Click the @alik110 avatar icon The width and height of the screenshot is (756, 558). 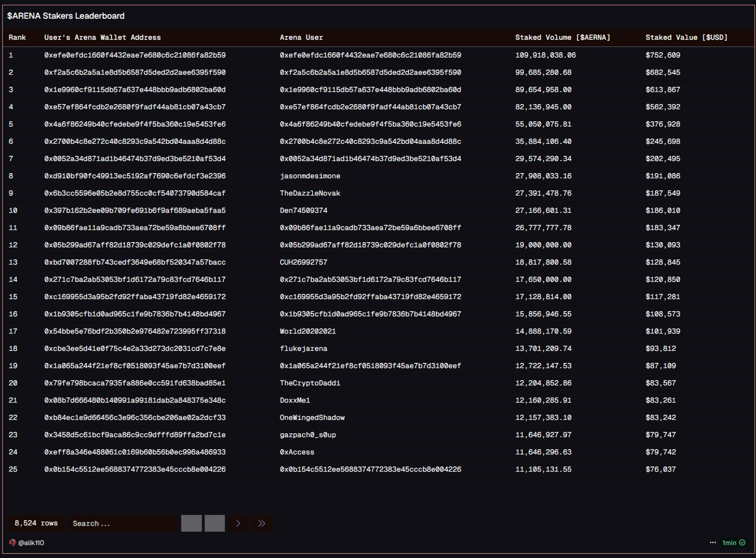(x=12, y=543)
